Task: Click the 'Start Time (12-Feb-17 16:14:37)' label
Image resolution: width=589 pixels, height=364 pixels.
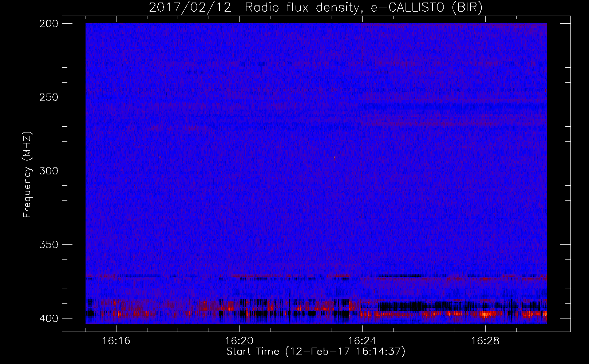Action: [x=316, y=352]
